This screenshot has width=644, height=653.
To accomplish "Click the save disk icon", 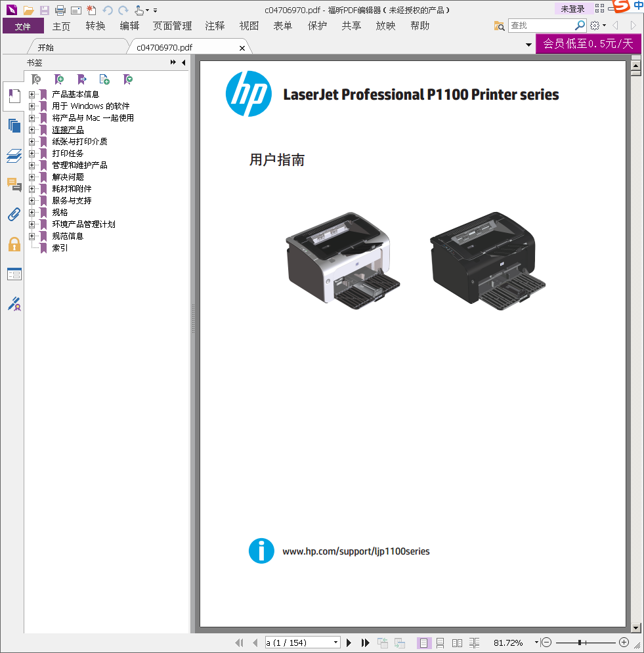I will click(44, 10).
